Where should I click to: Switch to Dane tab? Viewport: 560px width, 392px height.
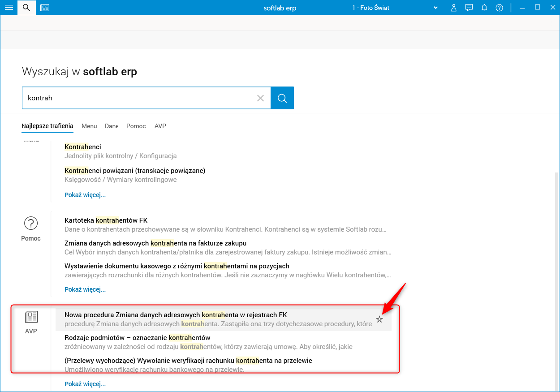click(x=112, y=126)
